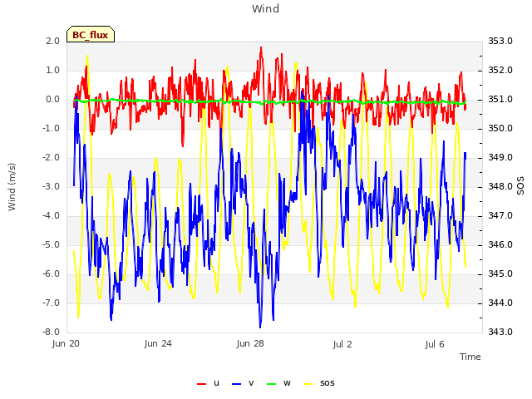The width and height of the screenshot is (532, 399).
Task: Click the 'Jun 28' date tick label
Action: (250, 344)
